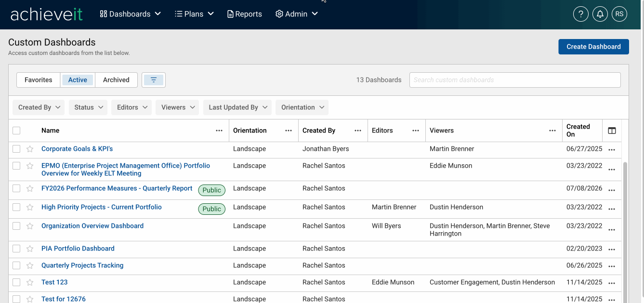This screenshot has height=303, width=644.
Task: Expand the Orientation filter dropdown
Action: pyautogui.click(x=302, y=107)
